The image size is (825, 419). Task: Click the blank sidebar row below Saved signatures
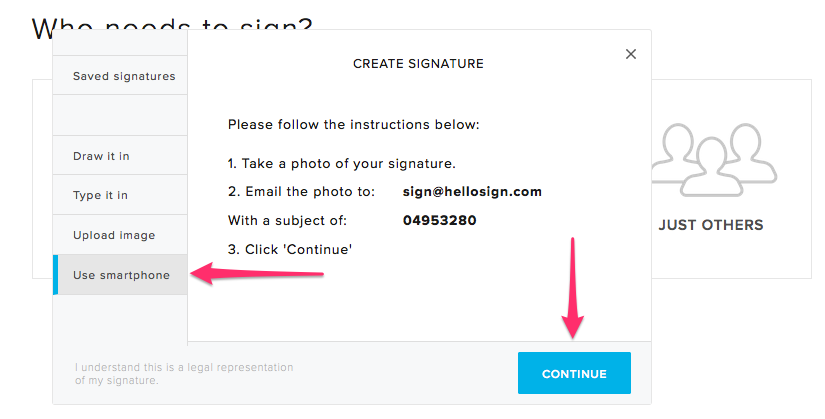[x=120, y=115]
